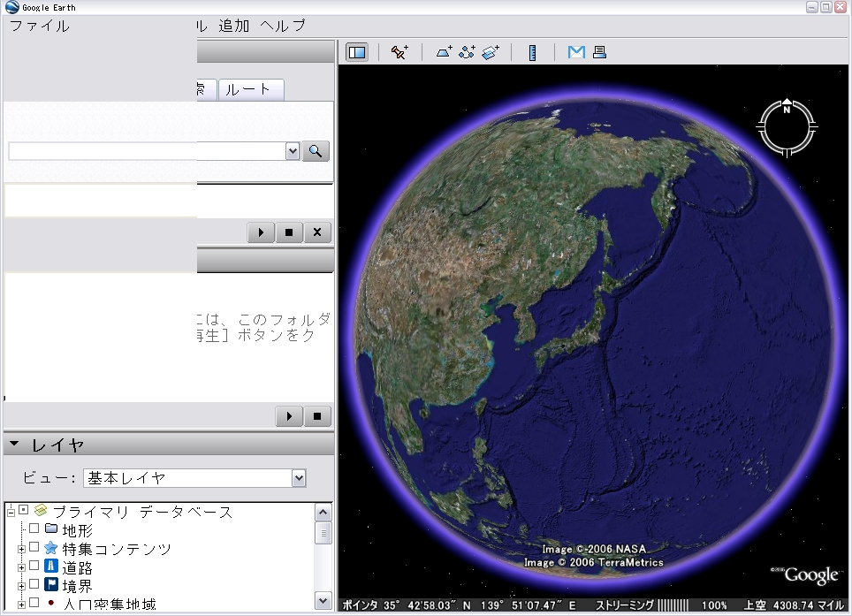Open the ヘルプ menu
The height and width of the screenshot is (616, 852).
click(x=283, y=26)
